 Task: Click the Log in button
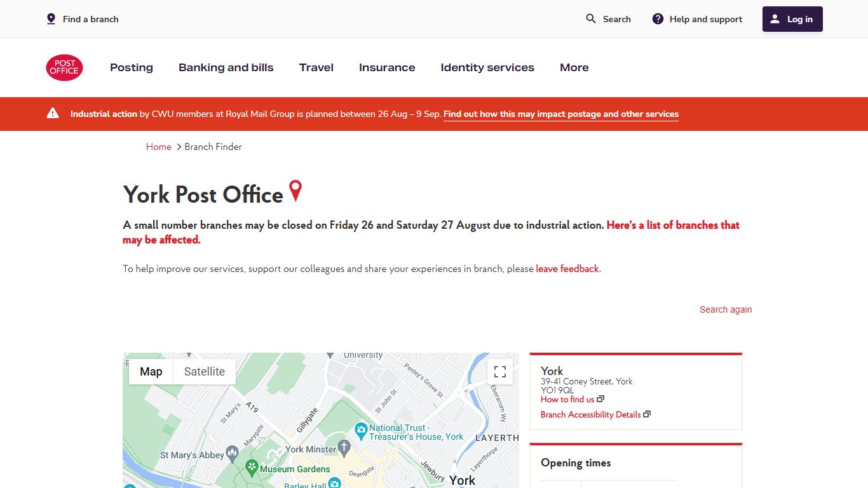pos(792,19)
